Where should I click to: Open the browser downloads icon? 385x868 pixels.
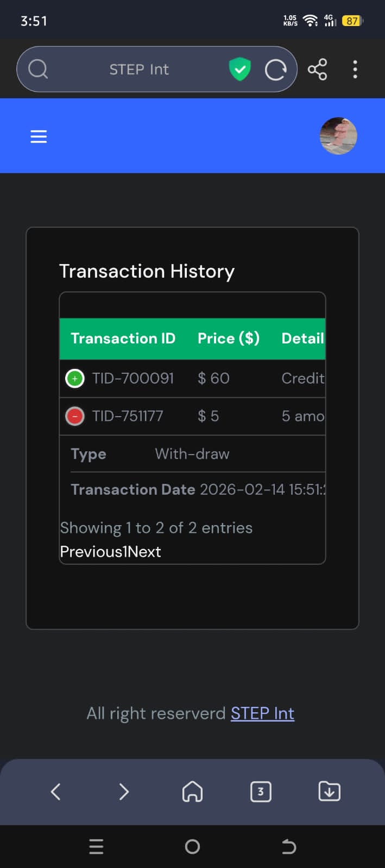[329, 792]
